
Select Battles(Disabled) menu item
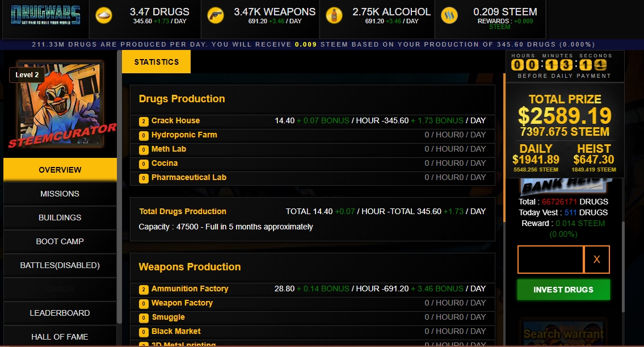[60, 265]
